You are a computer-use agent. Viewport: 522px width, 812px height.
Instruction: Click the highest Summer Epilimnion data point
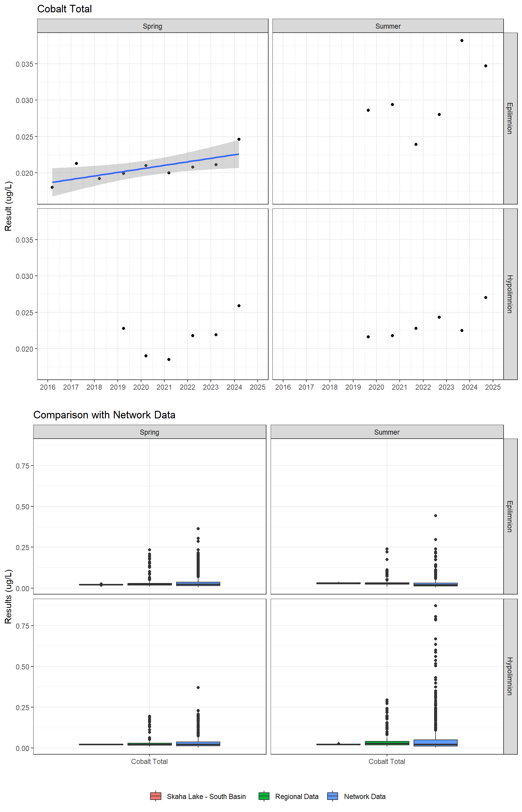click(462, 41)
